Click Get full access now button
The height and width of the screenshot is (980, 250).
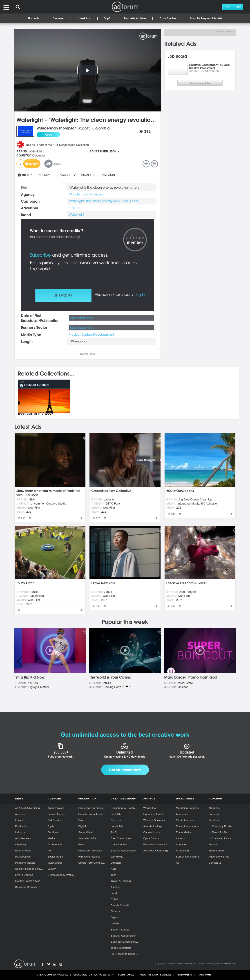click(x=125, y=770)
